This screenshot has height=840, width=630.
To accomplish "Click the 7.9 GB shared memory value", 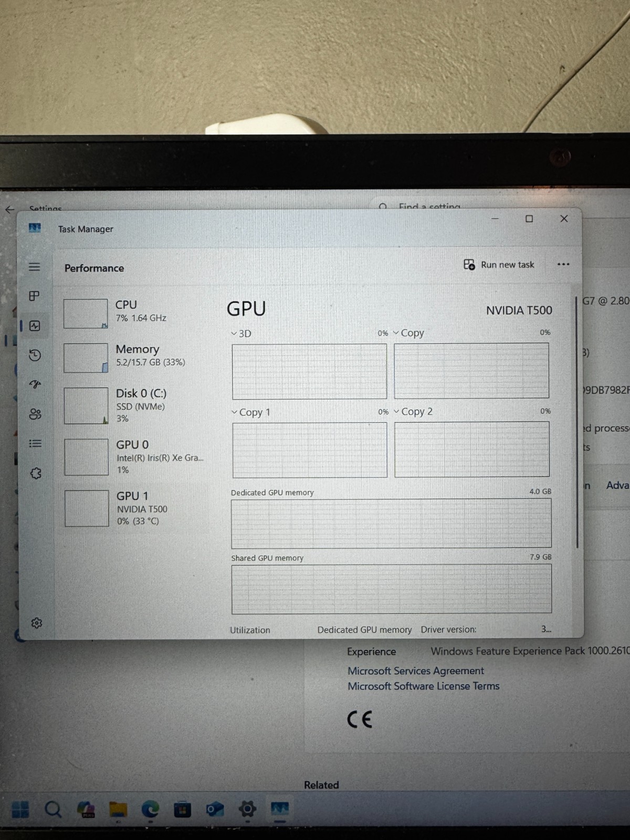I will point(541,557).
